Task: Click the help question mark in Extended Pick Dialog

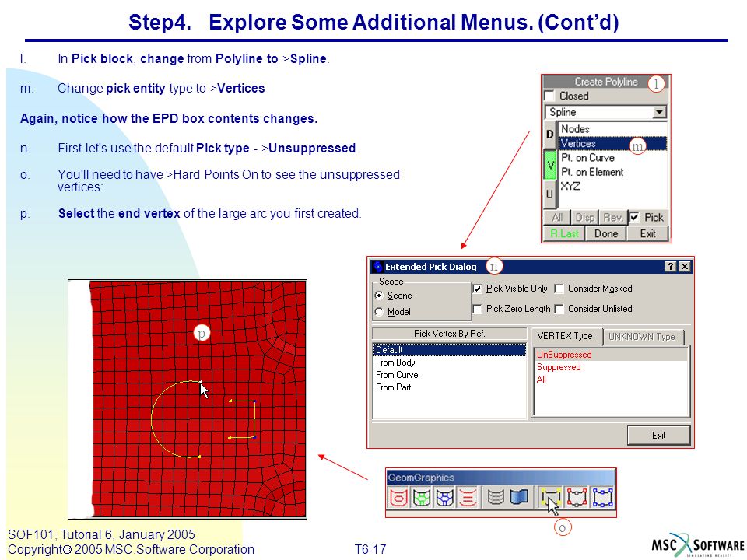Action: (x=670, y=267)
